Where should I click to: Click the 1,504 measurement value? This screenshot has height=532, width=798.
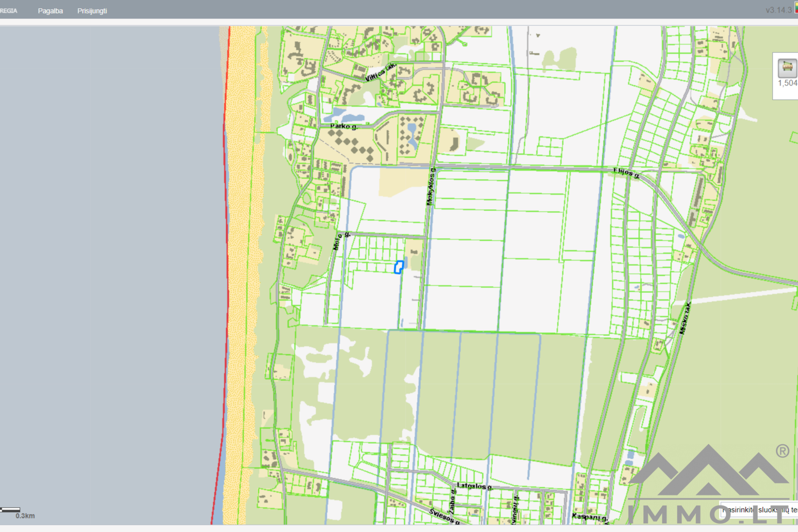[787, 83]
